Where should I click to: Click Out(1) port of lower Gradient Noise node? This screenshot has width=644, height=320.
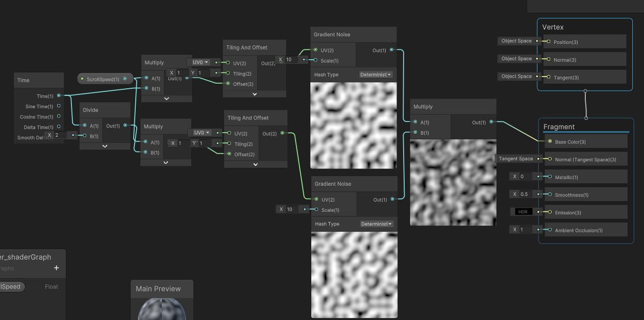click(392, 199)
